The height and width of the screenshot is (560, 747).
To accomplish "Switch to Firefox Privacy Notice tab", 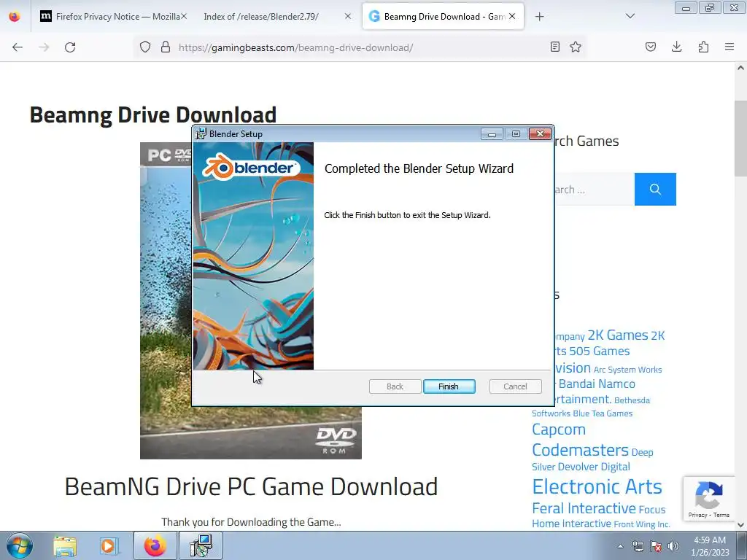I will 112,17.
